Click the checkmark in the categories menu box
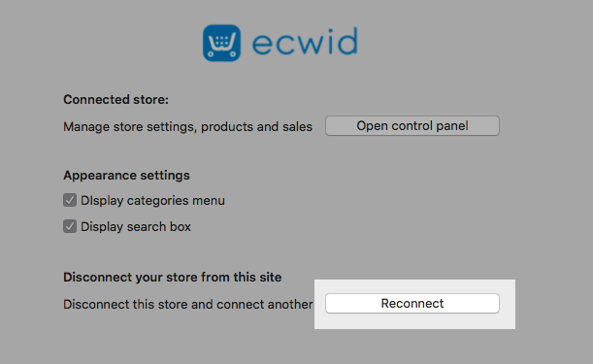This screenshot has width=593, height=364. [x=70, y=200]
